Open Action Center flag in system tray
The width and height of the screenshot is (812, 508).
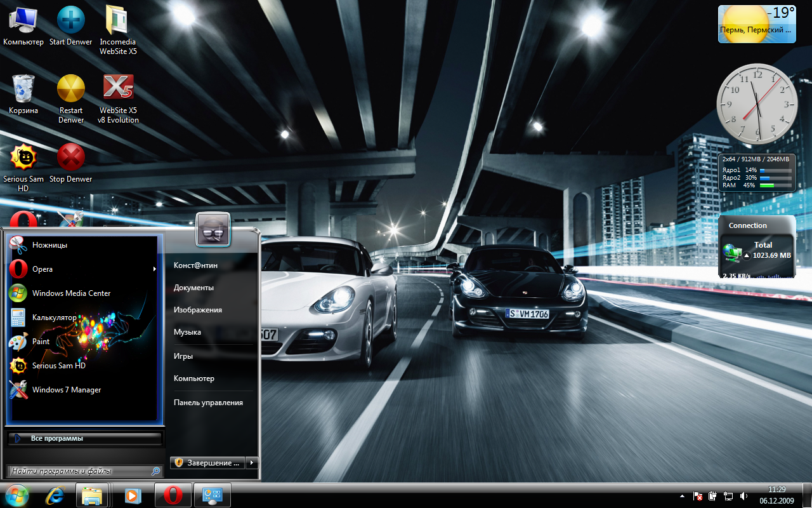[698, 495]
